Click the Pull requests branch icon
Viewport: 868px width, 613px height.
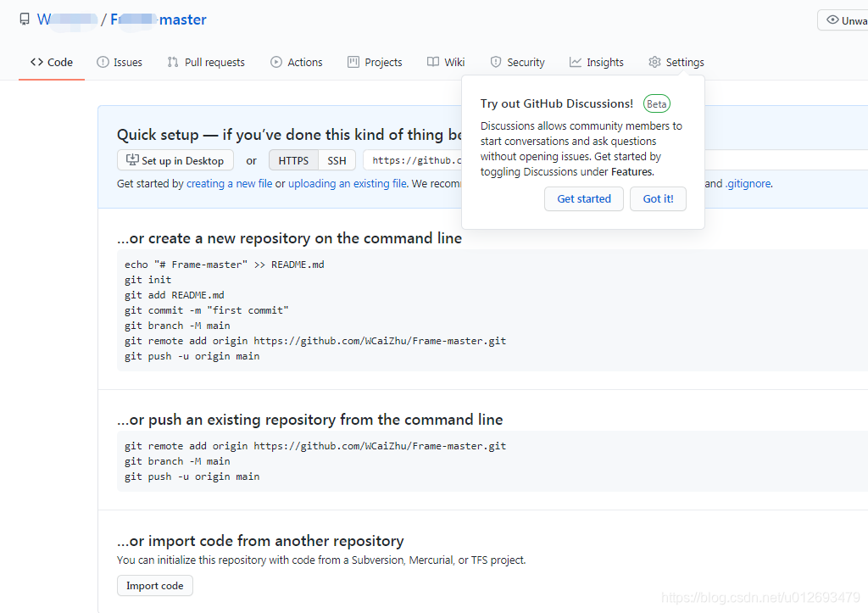173,62
